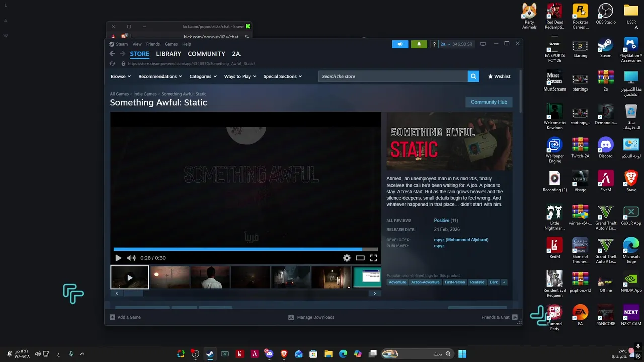This screenshot has height=362, width=644.
Task: Reload the Steam store page
Action: click(x=113, y=64)
